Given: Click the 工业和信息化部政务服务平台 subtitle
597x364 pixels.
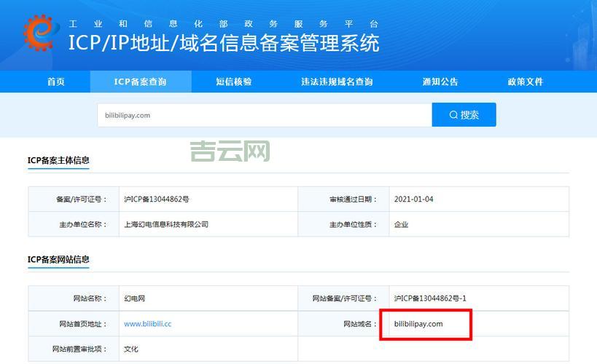Looking at the screenshot, I should 224,24.
